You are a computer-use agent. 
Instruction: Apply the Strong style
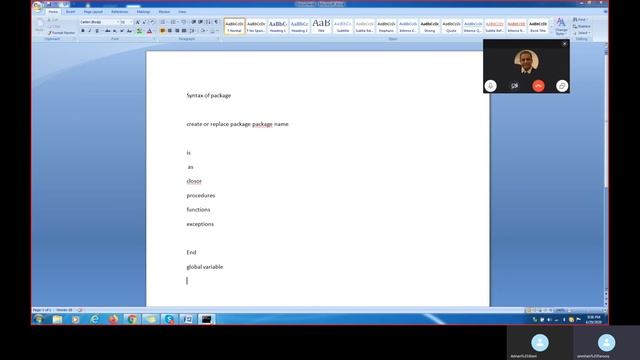click(x=429, y=26)
